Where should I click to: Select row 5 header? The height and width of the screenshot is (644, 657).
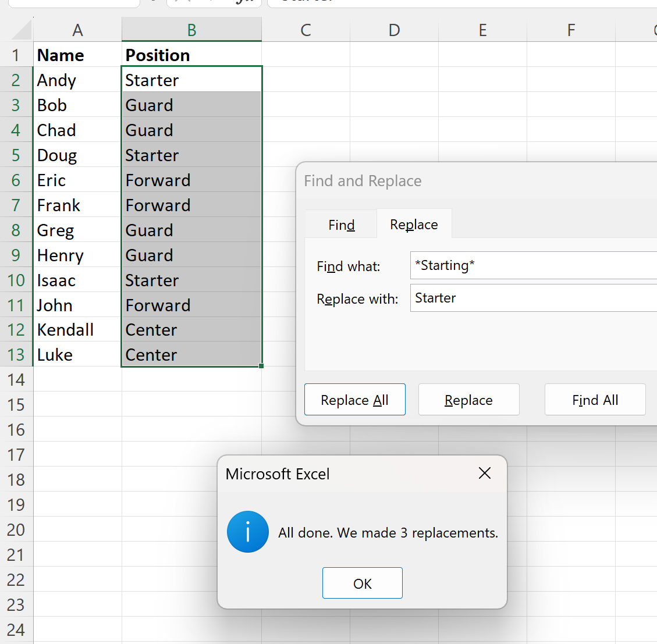16,155
